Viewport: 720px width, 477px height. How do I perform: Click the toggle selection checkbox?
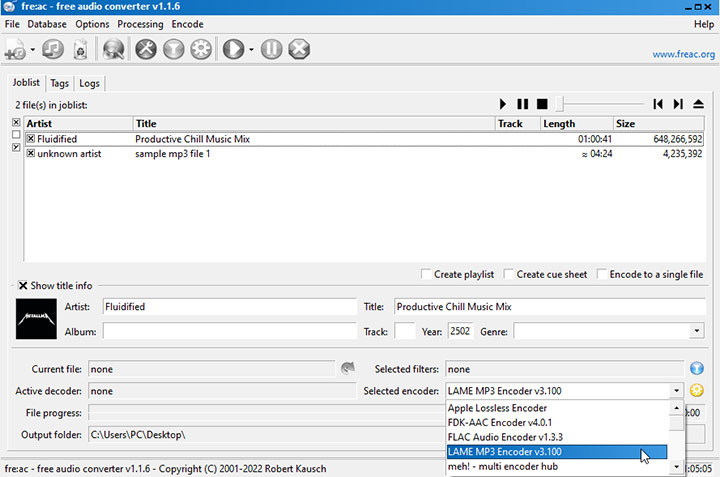click(x=16, y=147)
